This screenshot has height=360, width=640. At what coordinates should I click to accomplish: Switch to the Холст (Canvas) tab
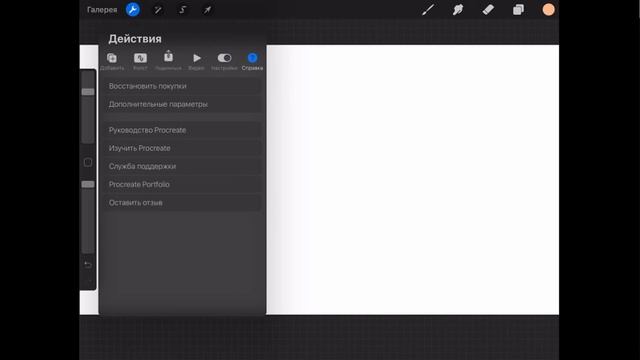point(140,61)
